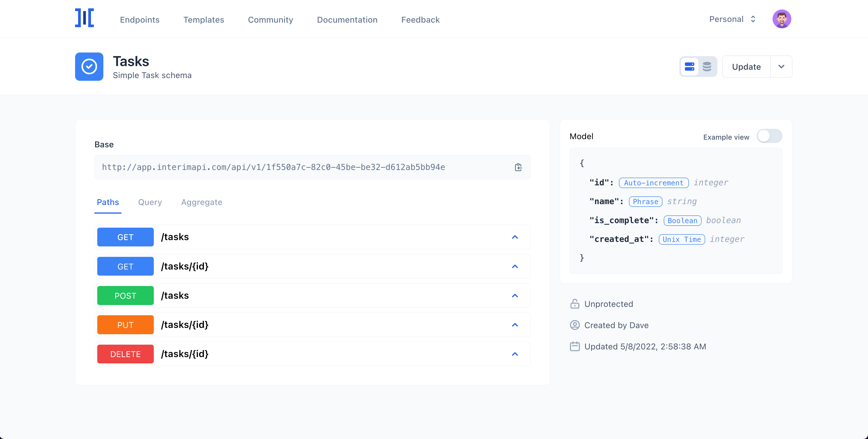Open the Feedback page
868x439 pixels.
tap(420, 19)
